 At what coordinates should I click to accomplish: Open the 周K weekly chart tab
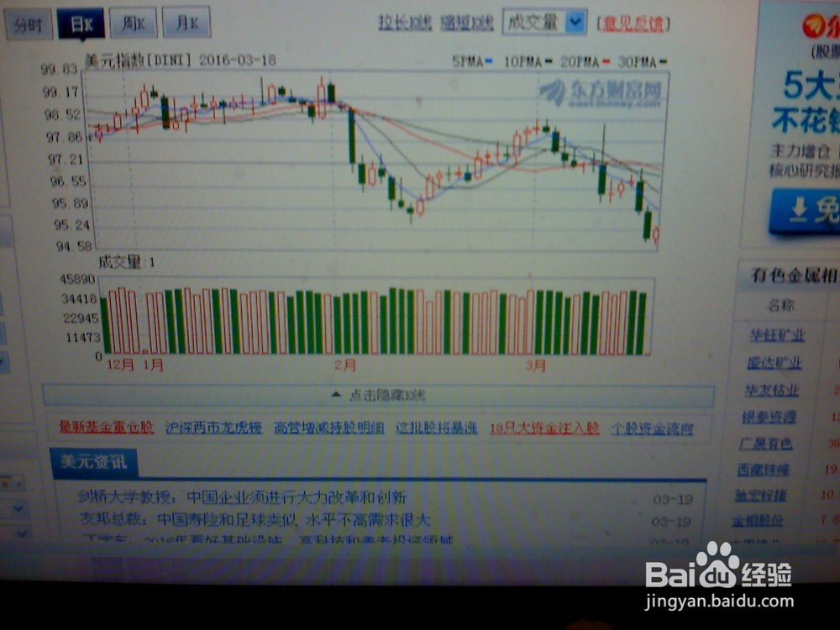134,24
